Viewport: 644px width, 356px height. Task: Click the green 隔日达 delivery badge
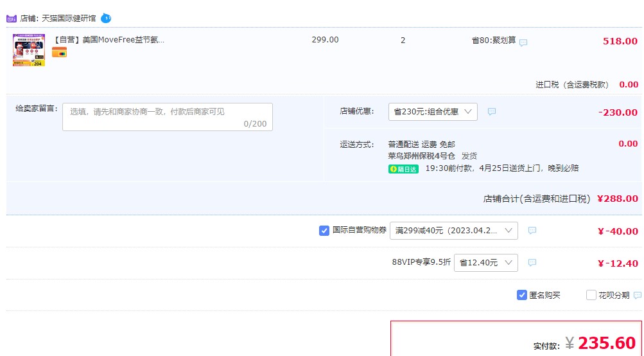pyautogui.click(x=403, y=169)
